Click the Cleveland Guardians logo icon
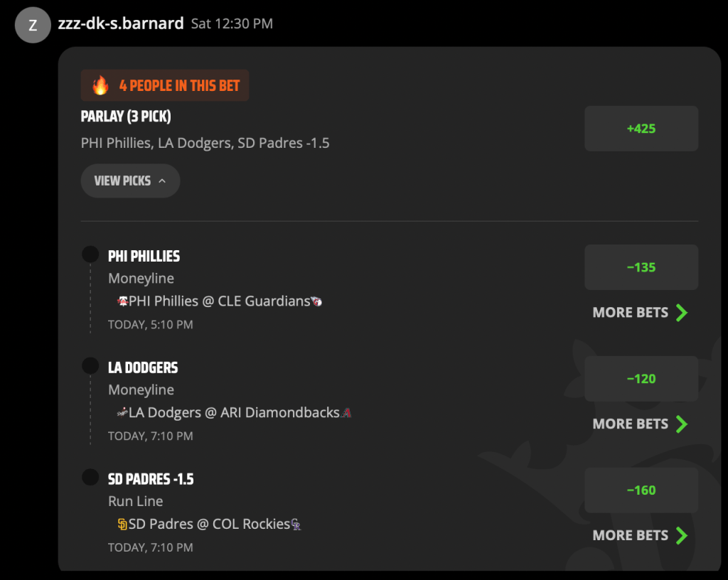This screenshot has width=728, height=580. 316,301
